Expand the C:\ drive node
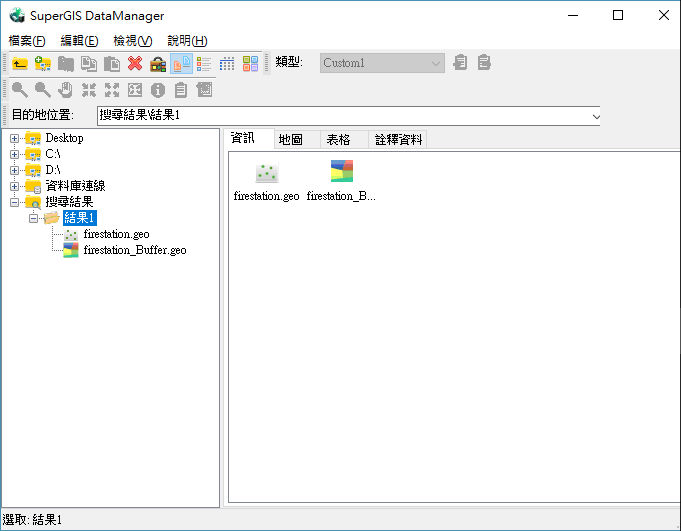This screenshot has width=681, height=531. coord(14,154)
